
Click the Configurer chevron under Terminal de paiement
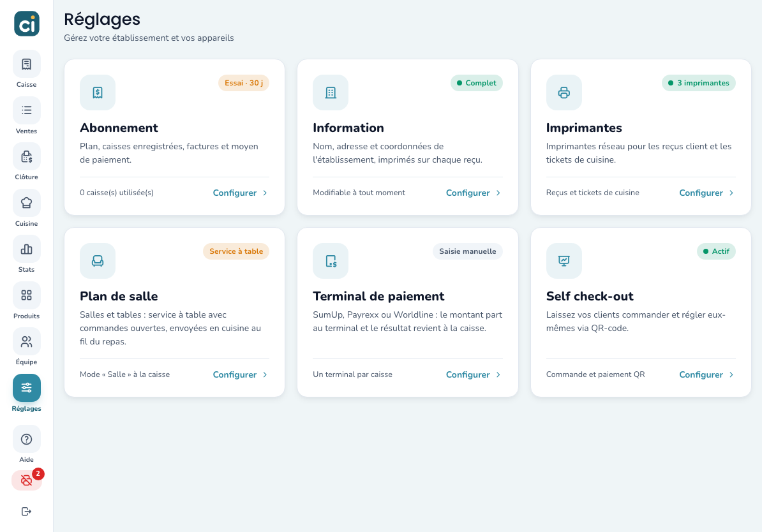coord(498,374)
